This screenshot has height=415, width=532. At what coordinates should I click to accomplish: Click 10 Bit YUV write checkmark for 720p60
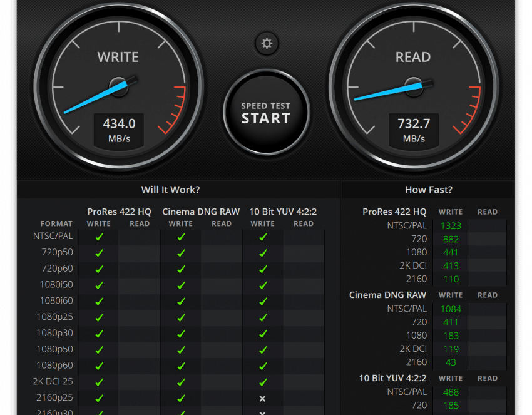tap(263, 269)
